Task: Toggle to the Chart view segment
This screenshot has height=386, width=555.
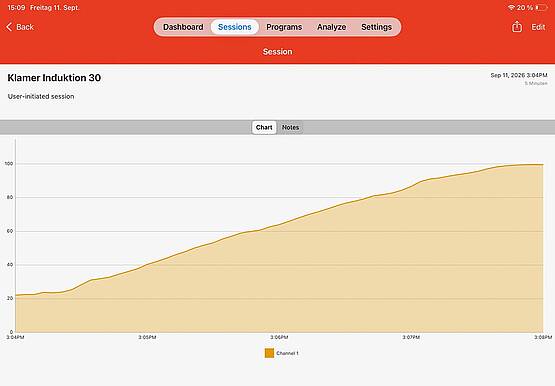Action: pyautogui.click(x=264, y=127)
